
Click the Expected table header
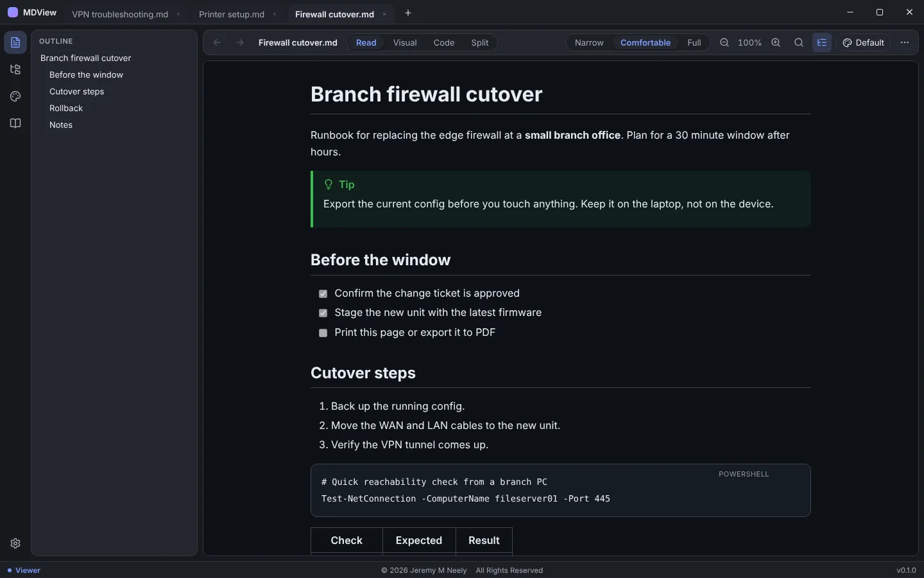pos(419,541)
